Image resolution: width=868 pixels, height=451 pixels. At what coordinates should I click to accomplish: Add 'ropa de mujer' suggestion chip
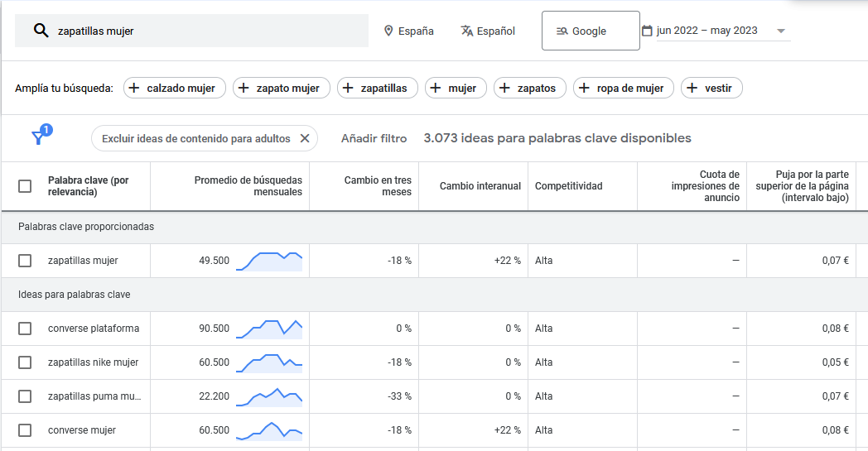point(624,88)
